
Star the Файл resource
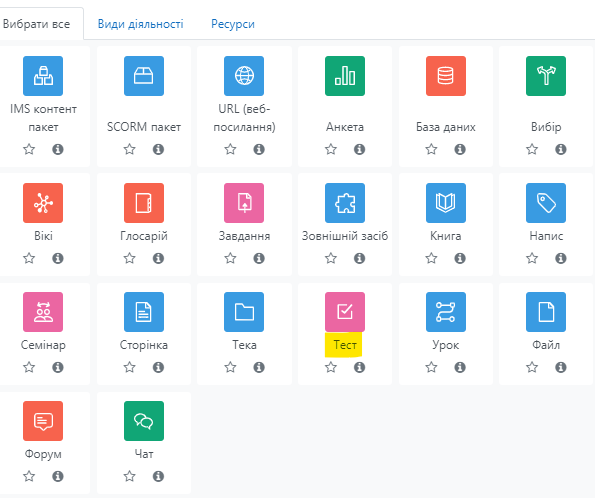coord(532,367)
